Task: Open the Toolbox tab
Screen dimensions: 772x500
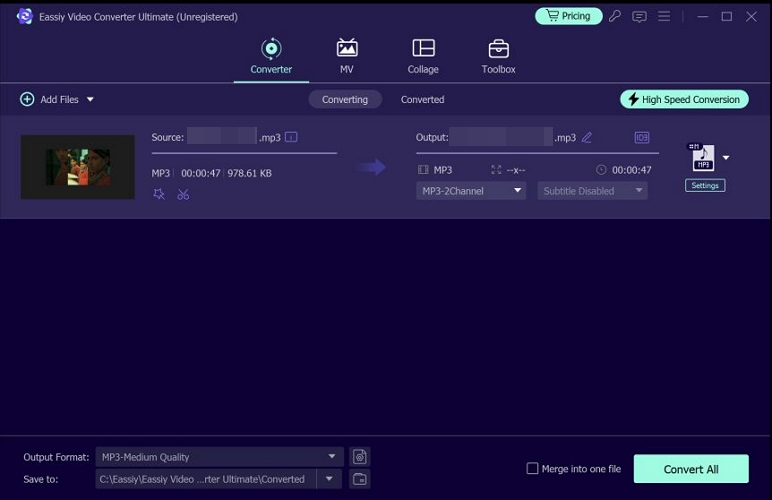Action: (498, 56)
